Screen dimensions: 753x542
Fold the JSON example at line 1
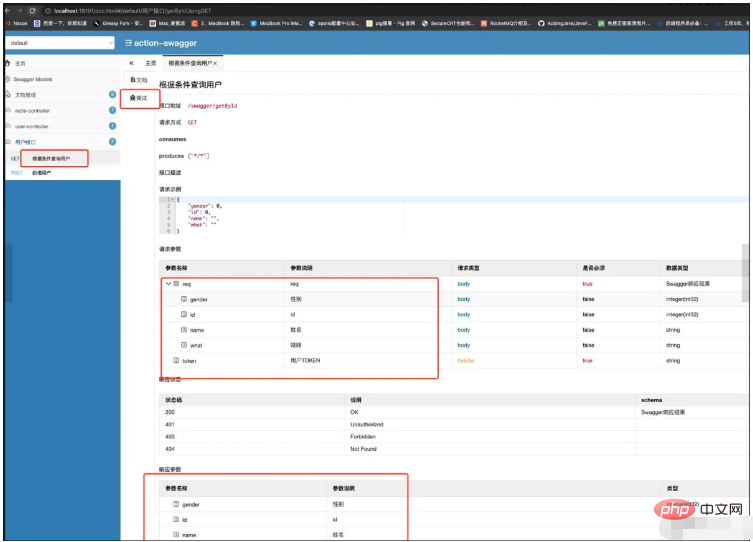173,199
